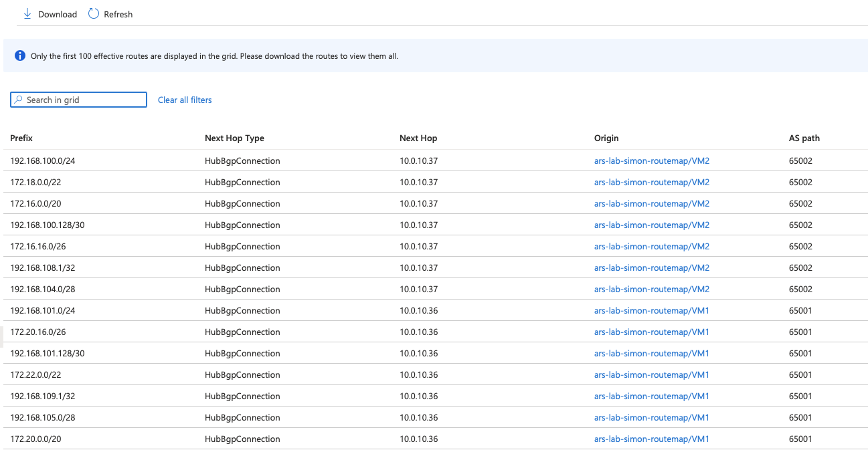The width and height of the screenshot is (868, 456).
Task: Select prefix 192.168.109.1/32
Action: point(43,396)
